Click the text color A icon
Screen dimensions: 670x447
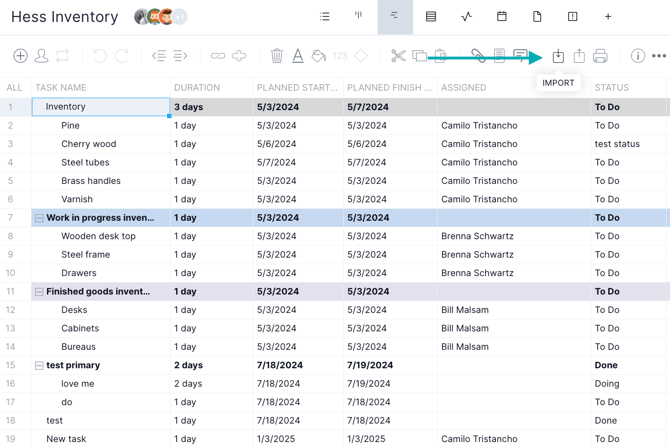coord(298,56)
